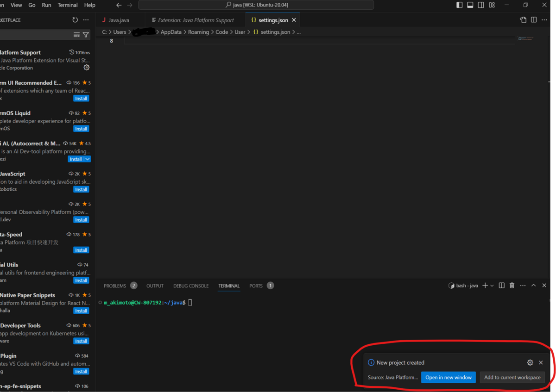This screenshot has height=392, width=556.
Task: Clear extensions search results icon
Action: coord(76,35)
